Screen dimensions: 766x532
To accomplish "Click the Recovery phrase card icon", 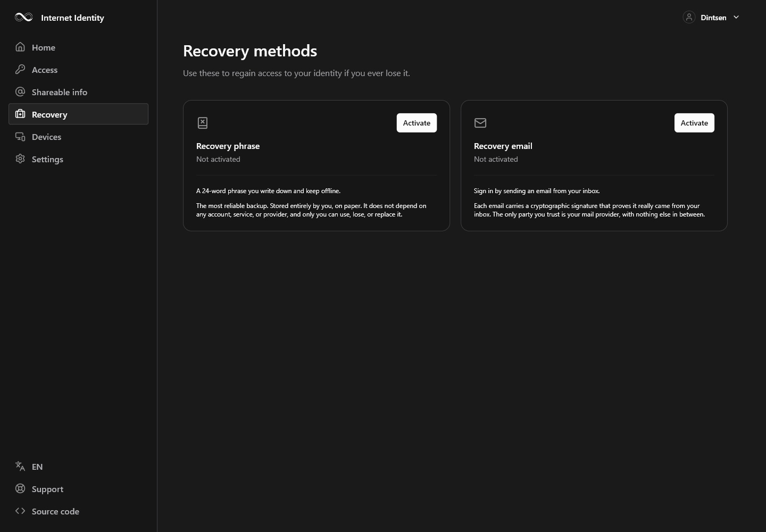I will (203, 123).
